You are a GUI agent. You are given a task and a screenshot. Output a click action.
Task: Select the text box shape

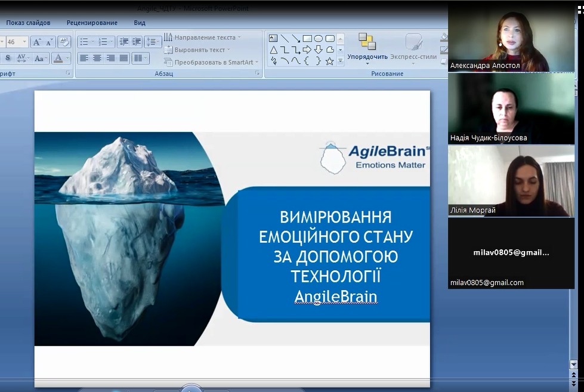pyautogui.click(x=273, y=38)
